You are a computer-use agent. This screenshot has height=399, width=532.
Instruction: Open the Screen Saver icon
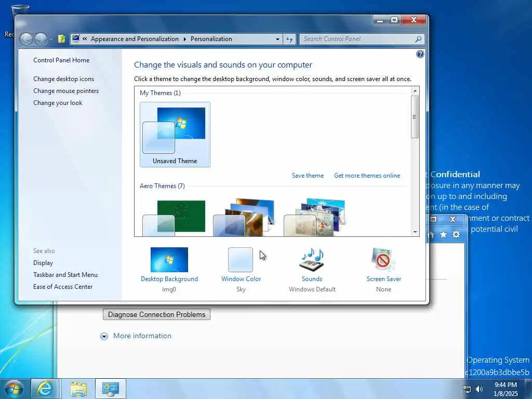point(383,260)
